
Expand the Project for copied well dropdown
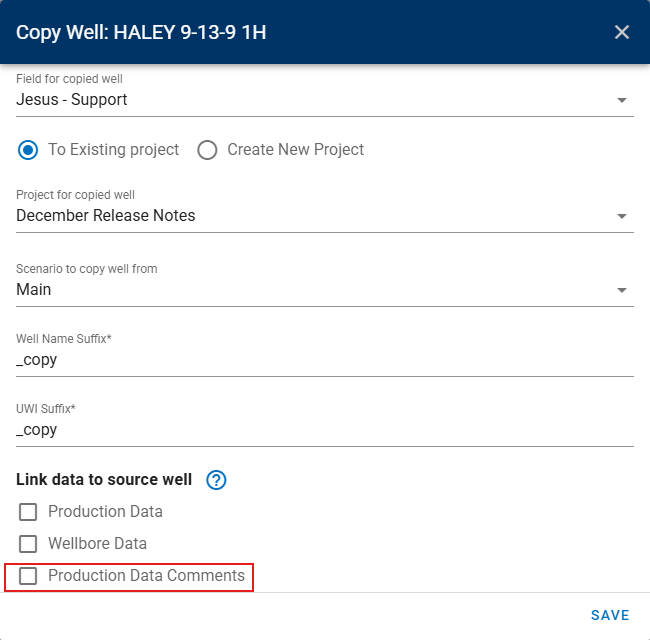coord(621,216)
